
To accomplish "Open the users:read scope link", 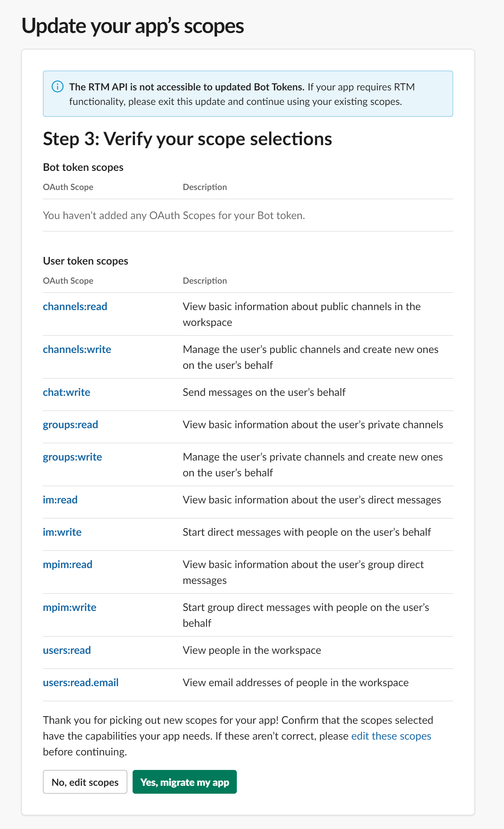I will [x=67, y=650].
